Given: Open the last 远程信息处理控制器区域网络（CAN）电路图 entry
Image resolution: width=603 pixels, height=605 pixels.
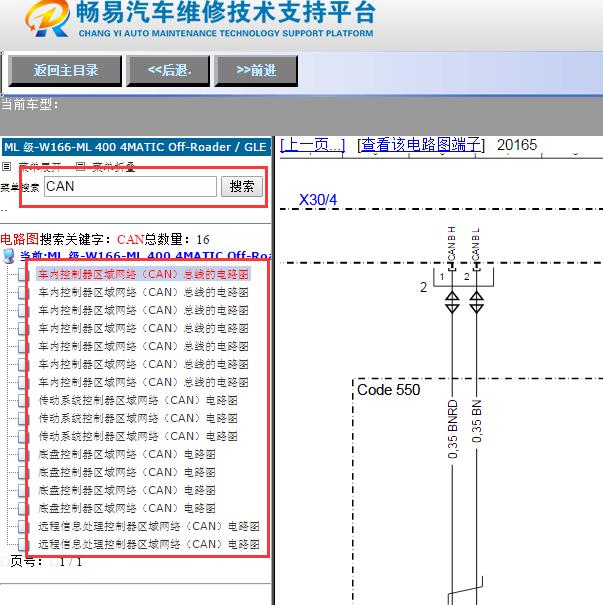Looking at the screenshot, I should tap(149, 544).
